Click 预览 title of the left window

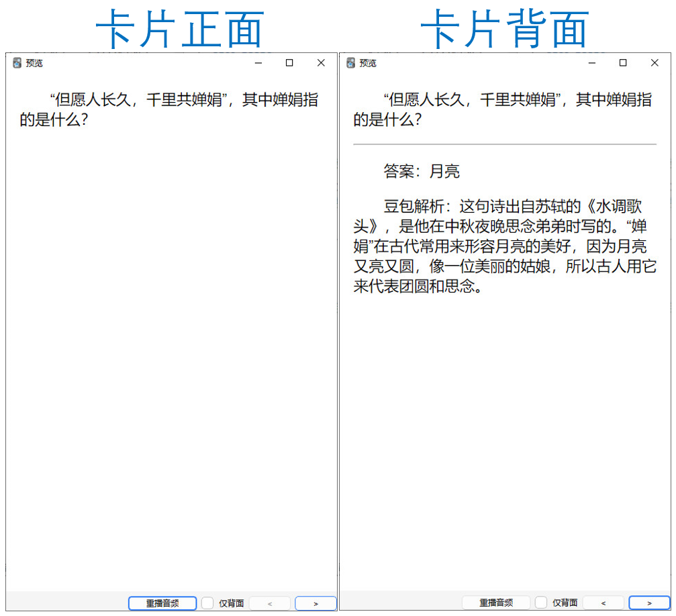point(34,63)
